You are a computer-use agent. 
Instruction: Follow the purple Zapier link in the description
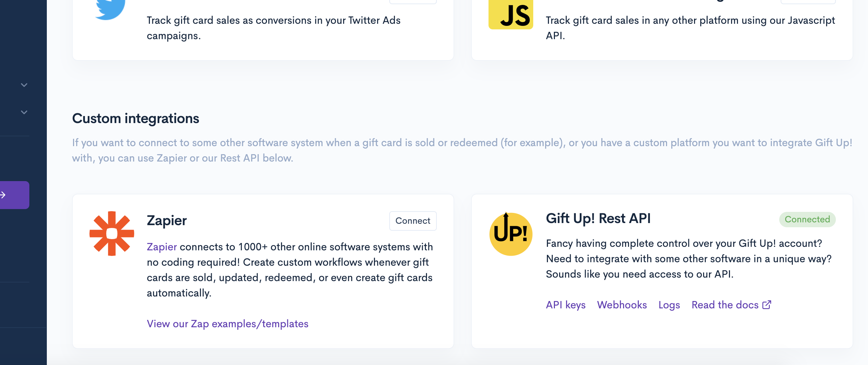[x=162, y=247]
